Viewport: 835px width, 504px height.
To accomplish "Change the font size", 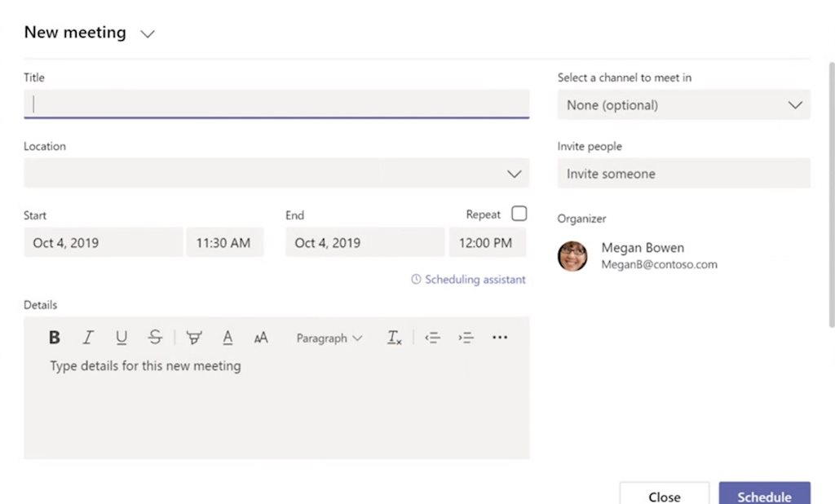I will 261,337.
